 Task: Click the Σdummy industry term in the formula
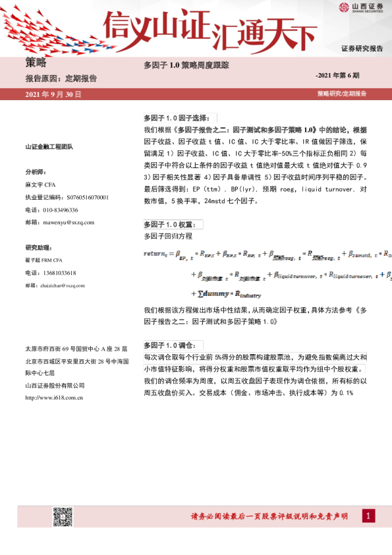[x=226, y=294]
